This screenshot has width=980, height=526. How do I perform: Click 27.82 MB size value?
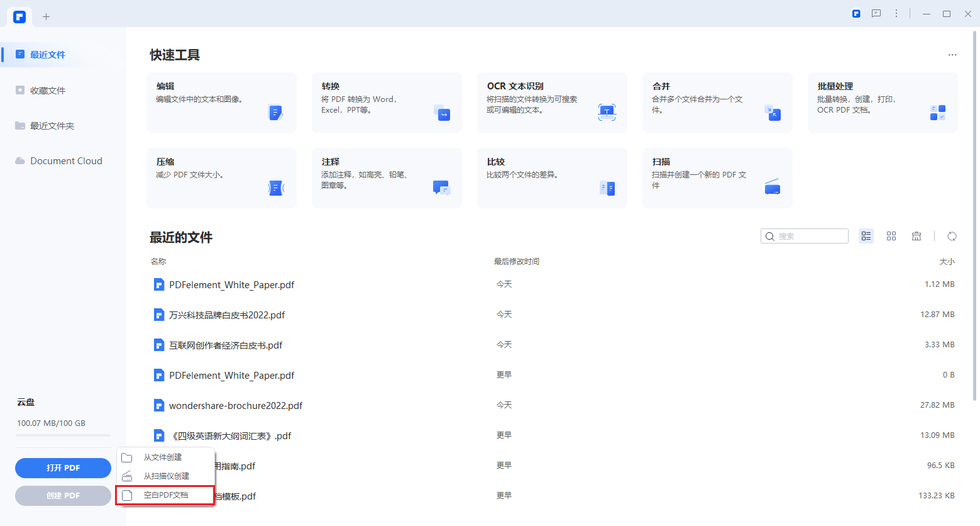point(937,405)
